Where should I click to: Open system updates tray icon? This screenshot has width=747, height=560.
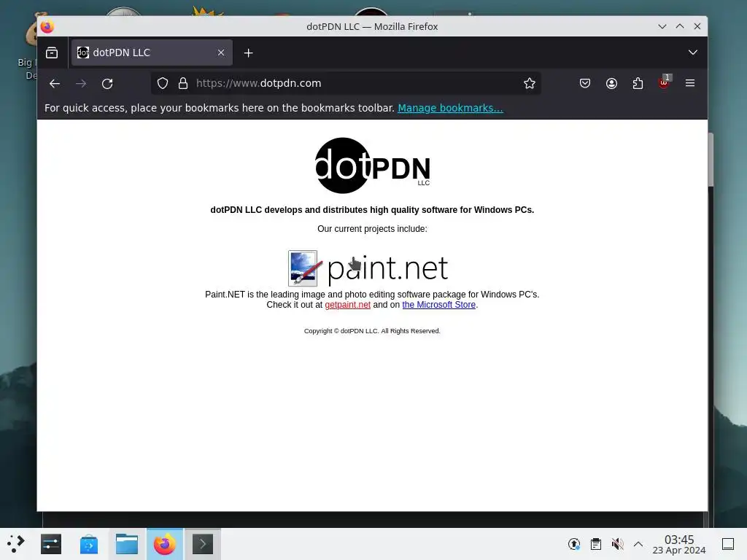574,544
